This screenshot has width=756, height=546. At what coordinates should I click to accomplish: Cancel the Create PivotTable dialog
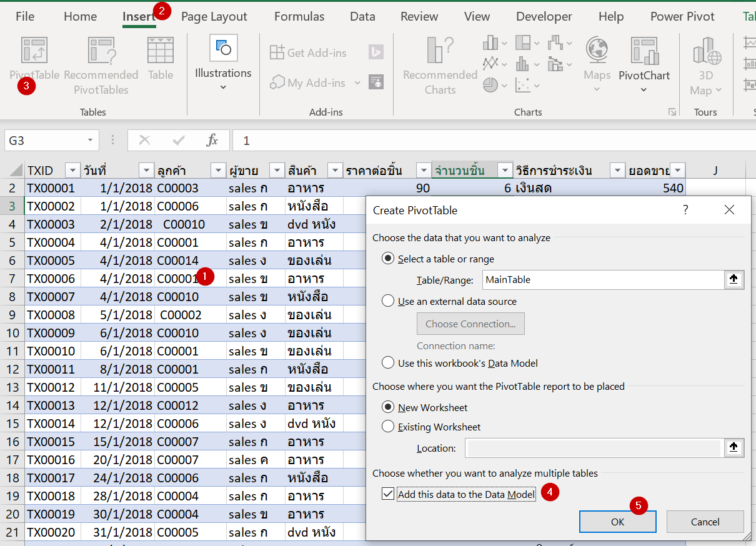pos(705,521)
